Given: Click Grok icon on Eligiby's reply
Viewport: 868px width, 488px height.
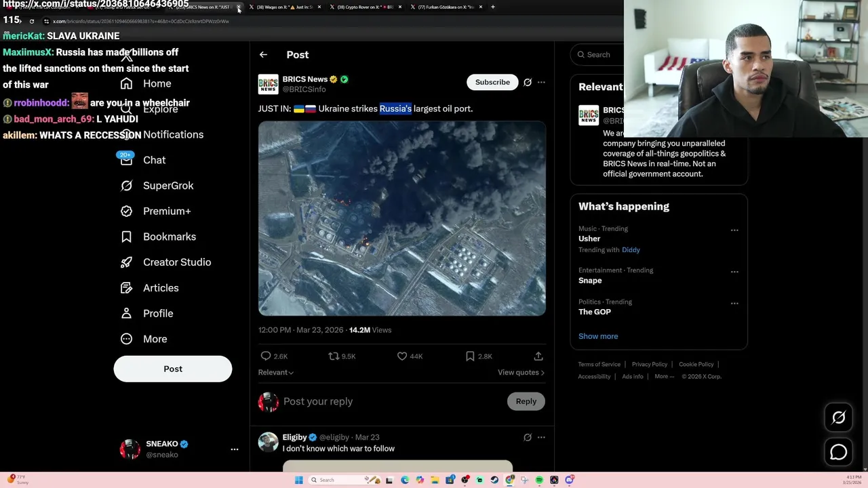Looking at the screenshot, I should pyautogui.click(x=528, y=437).
